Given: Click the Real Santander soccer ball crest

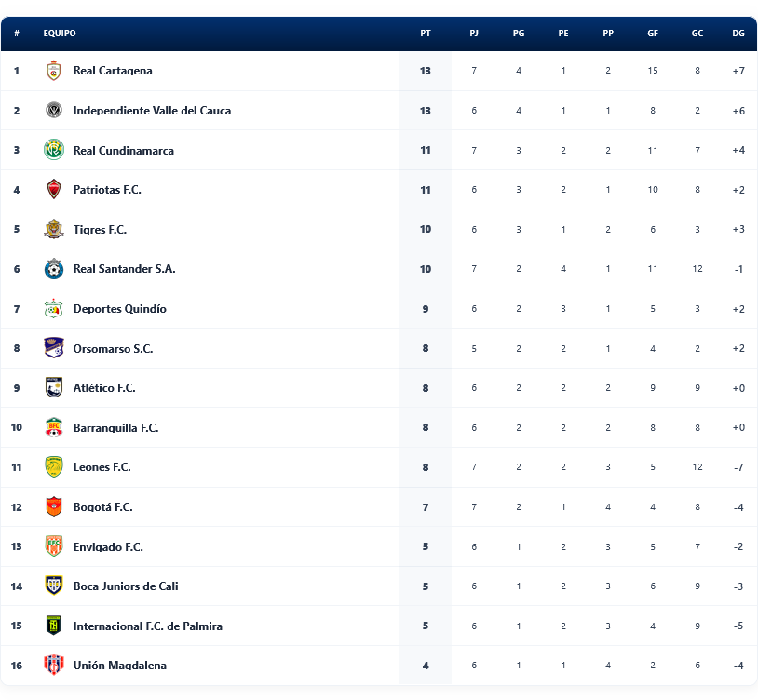Looking at the screenshot, I should pyautogui.click(x=54, y=269).
